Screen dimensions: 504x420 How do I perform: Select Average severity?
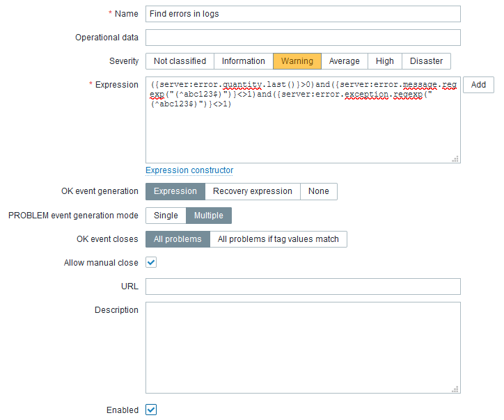(x=345, y=61)
